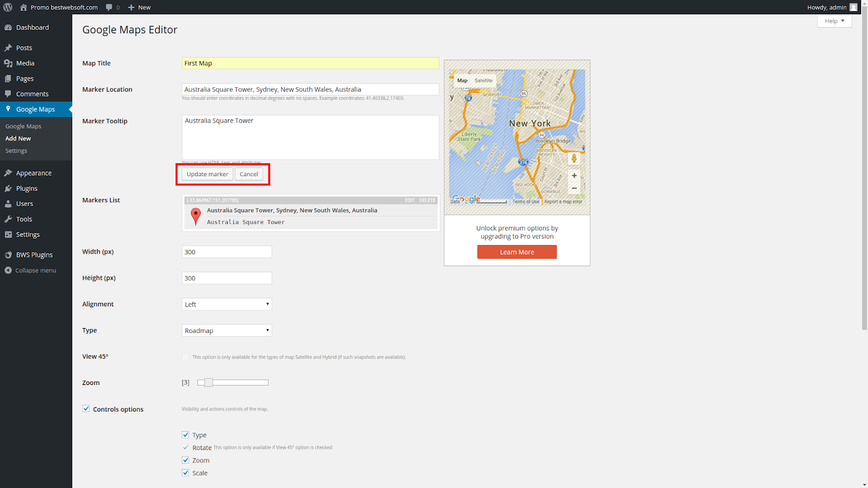This screenshot has height=488, width=868.
Task: Click the Update marker button
Action: tap(207, 174)
